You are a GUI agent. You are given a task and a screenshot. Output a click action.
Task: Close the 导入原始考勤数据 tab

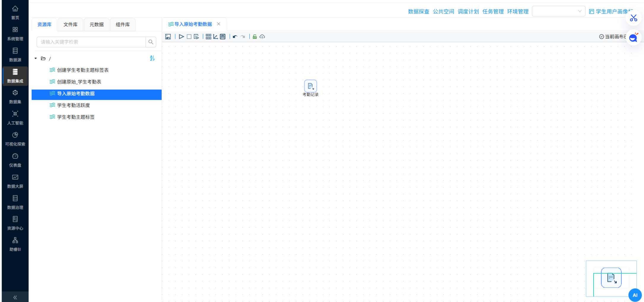tap(219, 24)
